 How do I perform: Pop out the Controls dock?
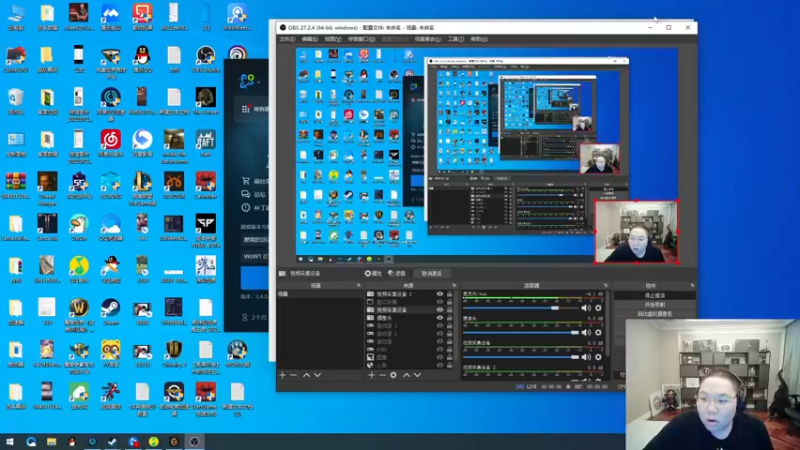pos(692,286)
